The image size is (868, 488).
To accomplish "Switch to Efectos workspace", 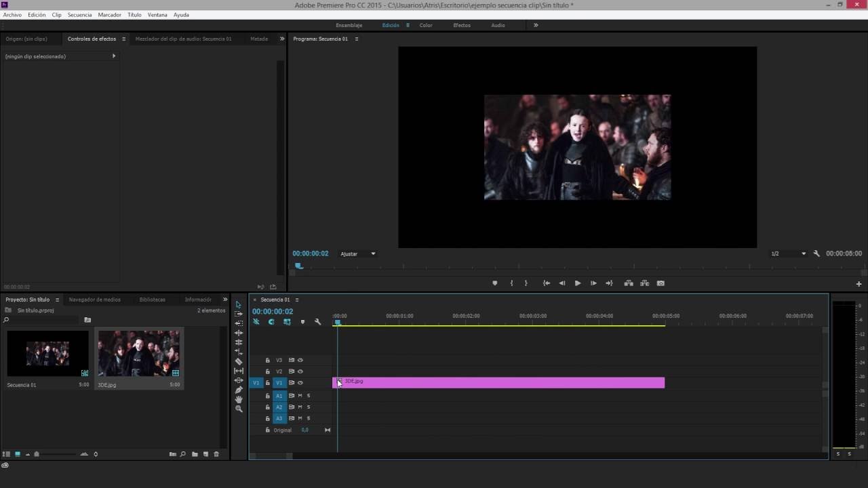I will pos(462,25).
